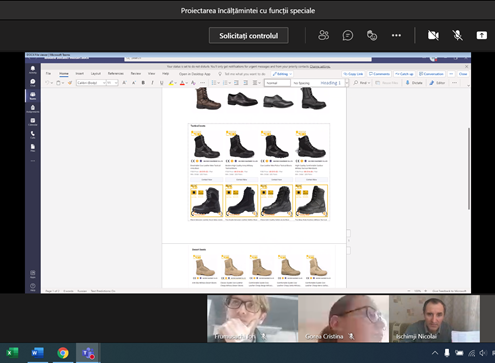Expand the Find dropdown
Image resolution: width=495 pixels, height=363 pixels.
369,83
